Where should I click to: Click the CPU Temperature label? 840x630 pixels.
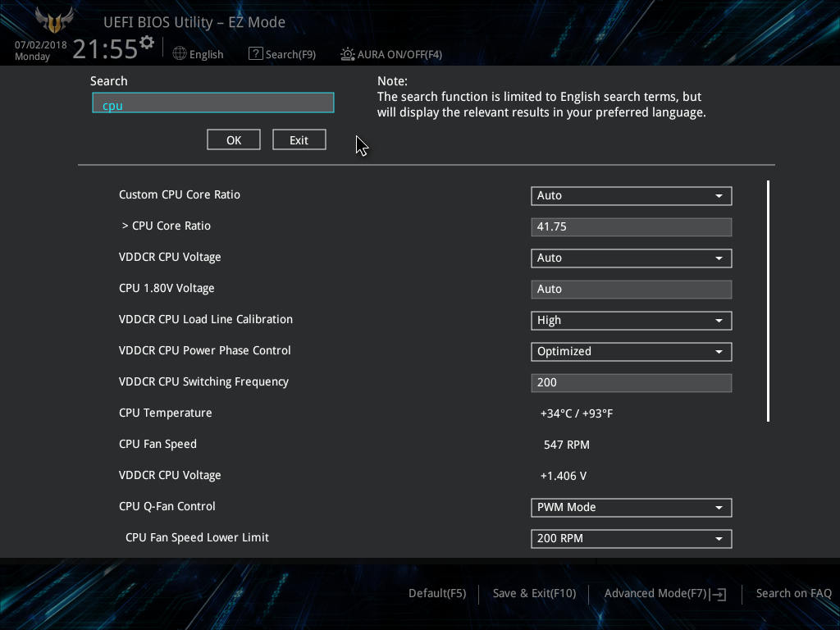click(166, 413)
